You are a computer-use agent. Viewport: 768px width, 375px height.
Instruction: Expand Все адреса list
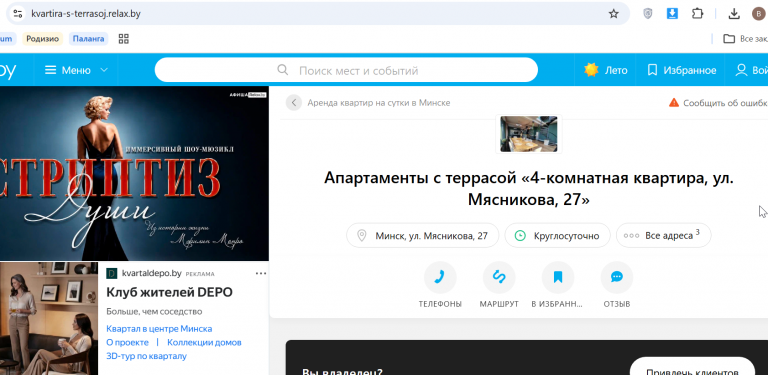click(x=663, y=235)
